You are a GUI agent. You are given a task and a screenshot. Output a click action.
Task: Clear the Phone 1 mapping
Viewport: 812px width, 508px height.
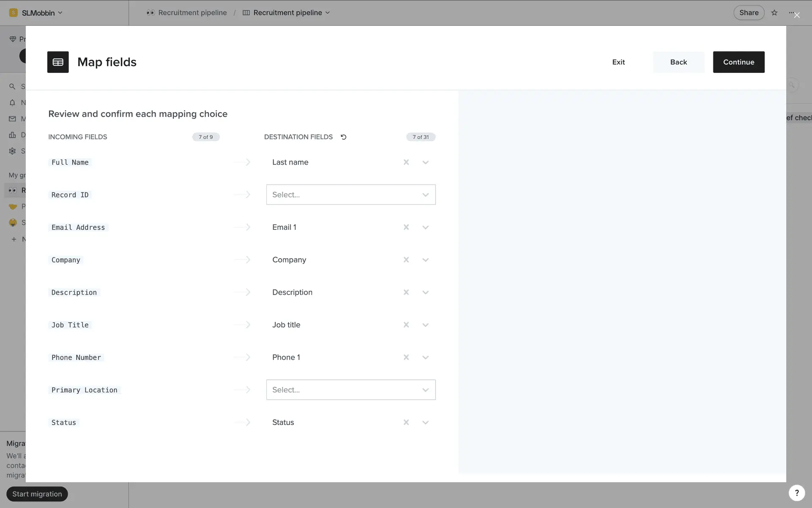click(x=406, y=357)
